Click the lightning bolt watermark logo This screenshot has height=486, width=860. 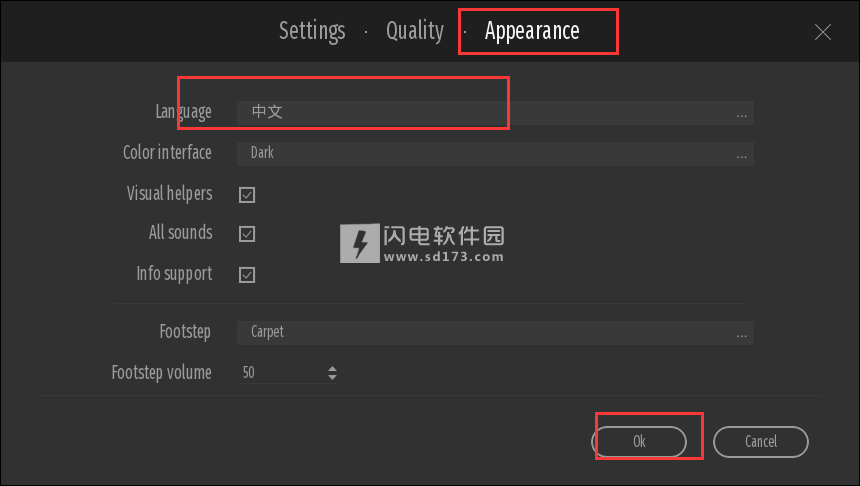click(x=360, y=243)
